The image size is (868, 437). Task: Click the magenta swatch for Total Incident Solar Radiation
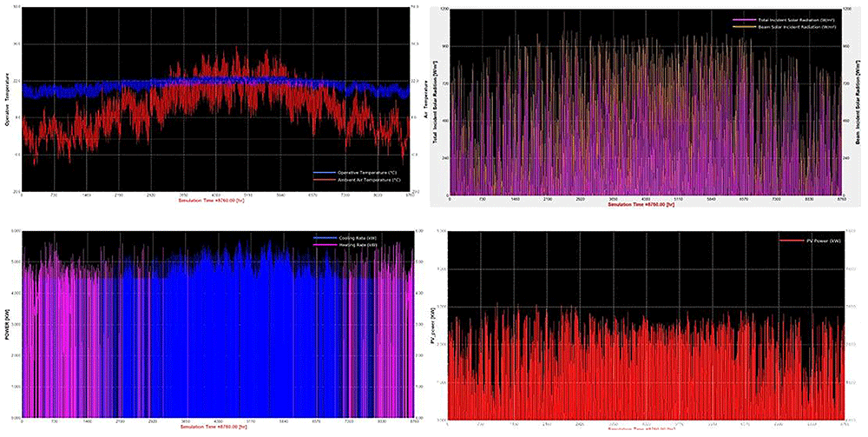point(744,20)
